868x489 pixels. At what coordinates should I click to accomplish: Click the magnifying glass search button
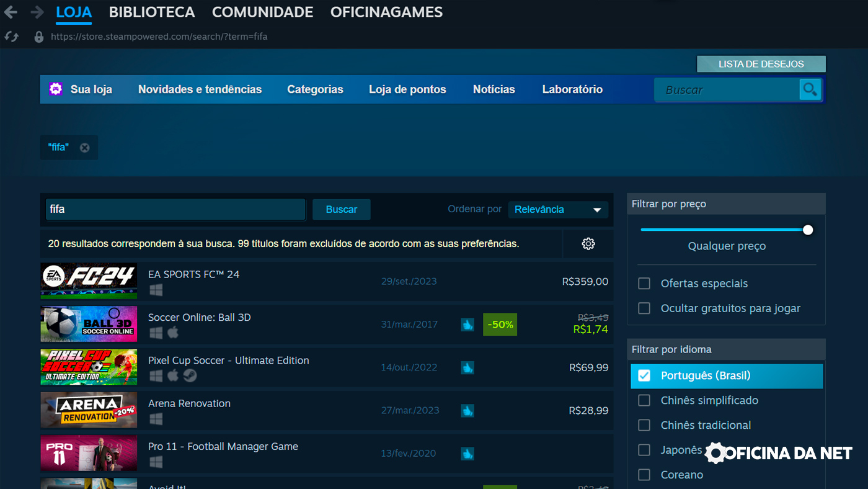tap(810, 89)
